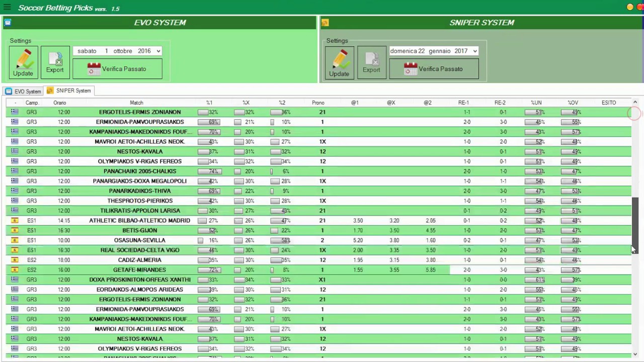Select match OSASUNA-SEVILLA
Viewport: 644px width, 362px height.
click(x=140, y=240)
